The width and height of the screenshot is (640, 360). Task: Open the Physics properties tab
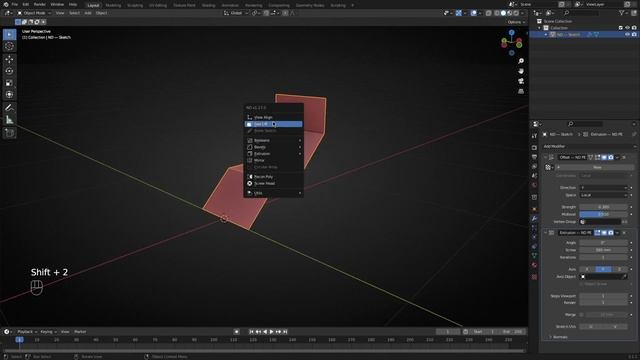click(x=534, y=237)
